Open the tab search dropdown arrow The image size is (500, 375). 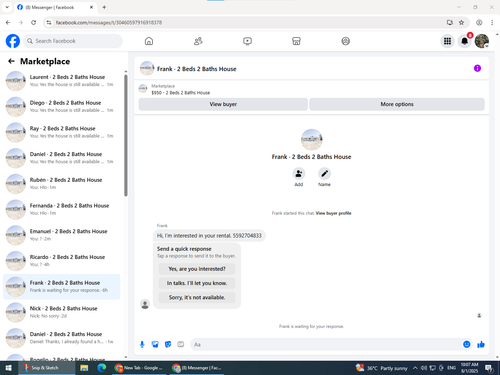pos(7,7)
